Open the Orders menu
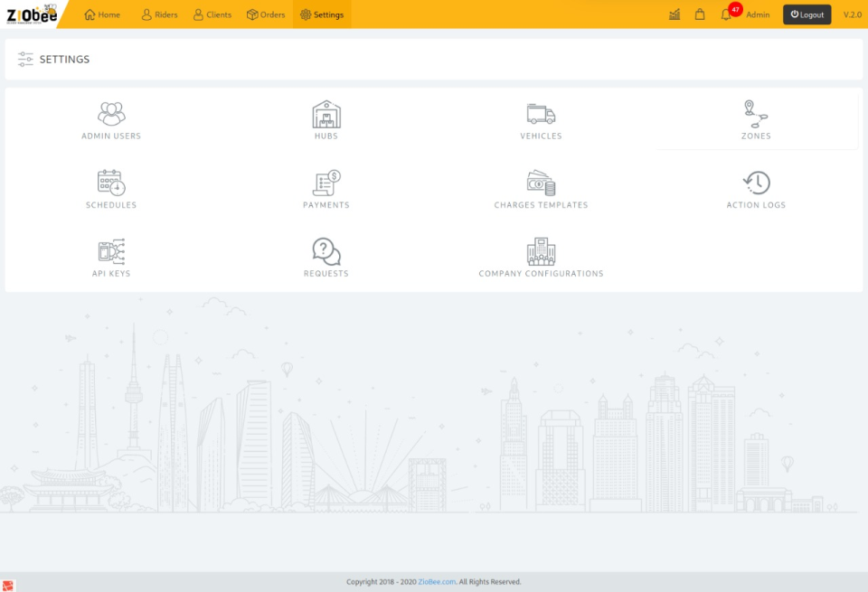Screen dimensions: 868x592 tap(266, 14)
